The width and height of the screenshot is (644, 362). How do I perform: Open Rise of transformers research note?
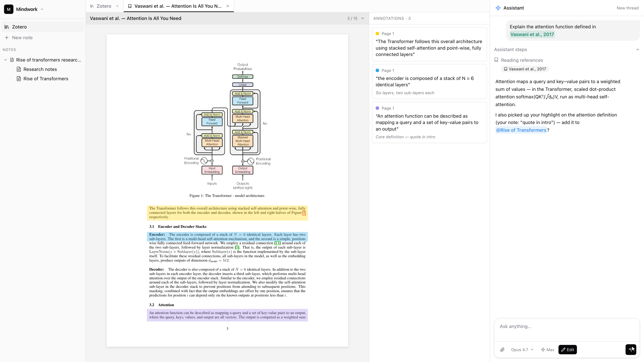tap(48, 60)
